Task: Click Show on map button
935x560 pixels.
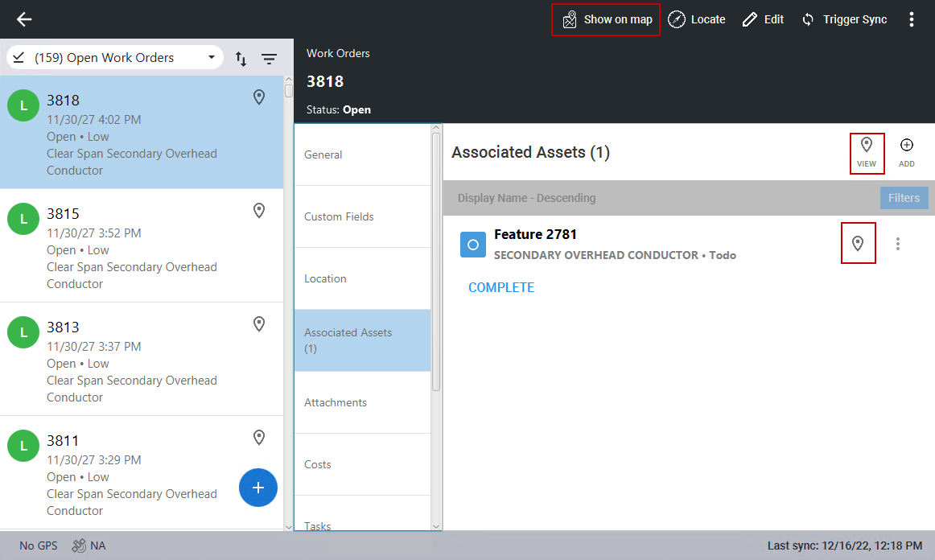Action: [x=606, y=19]
